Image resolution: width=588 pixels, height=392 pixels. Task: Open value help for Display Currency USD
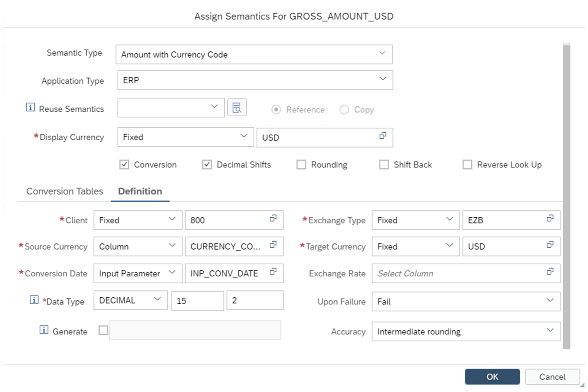pos(383,136)
